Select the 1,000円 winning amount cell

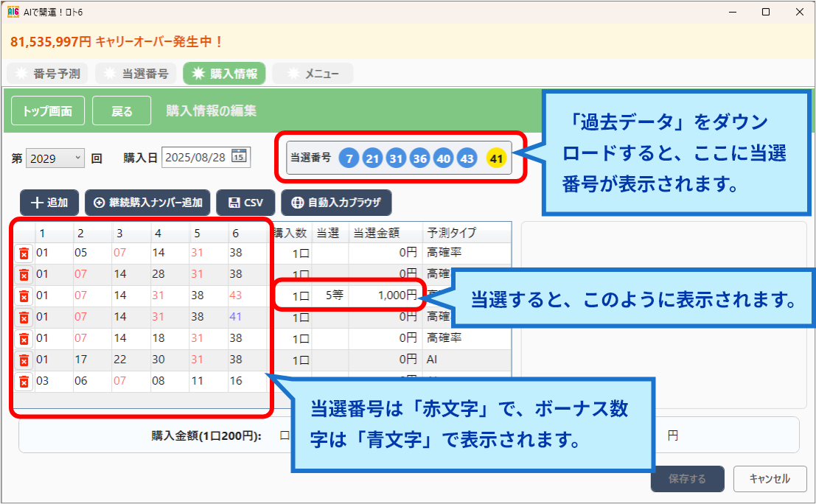[394, 296]
